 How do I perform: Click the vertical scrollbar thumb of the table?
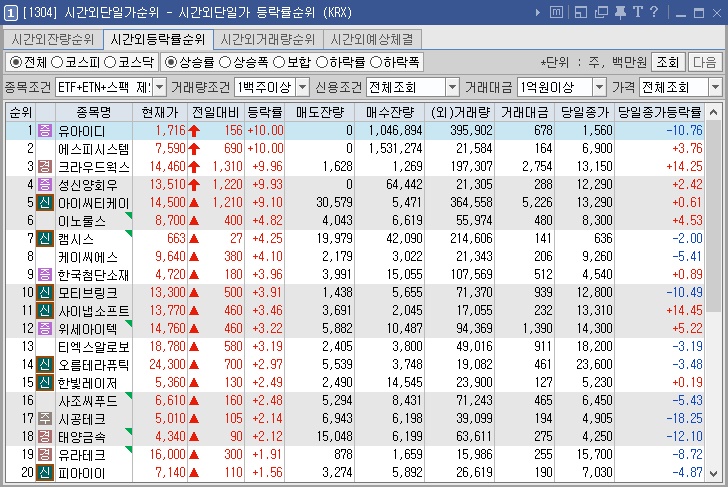pos(714,216)
